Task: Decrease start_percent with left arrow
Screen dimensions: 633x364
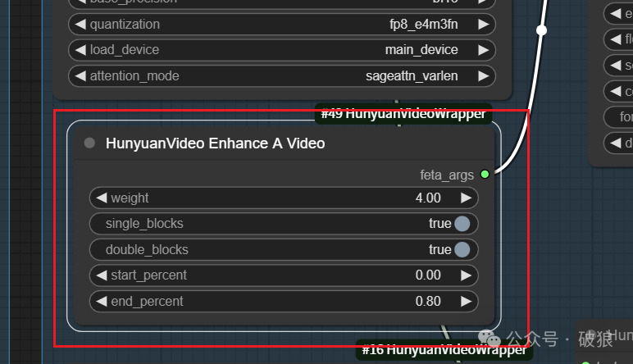Action: 102,275
